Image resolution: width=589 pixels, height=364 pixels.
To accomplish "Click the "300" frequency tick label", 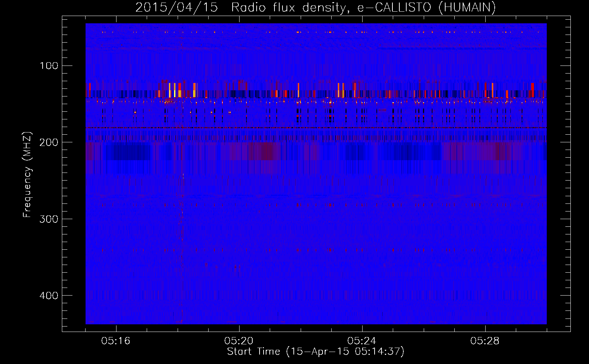I will coord(49,219).
